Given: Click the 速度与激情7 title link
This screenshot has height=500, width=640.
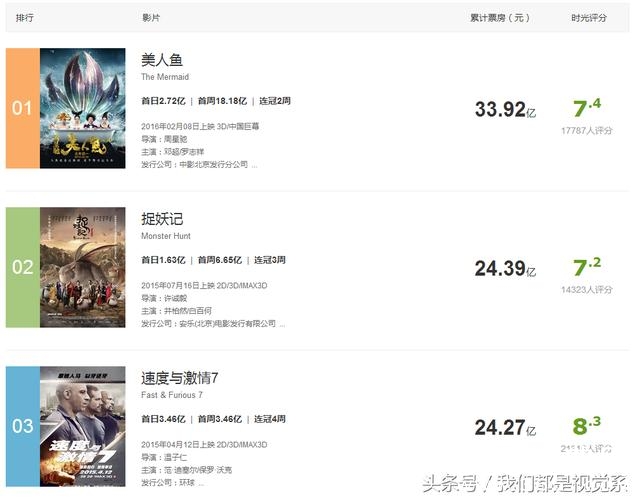Looking at the screenshot, I should click(x=180, y=378).
